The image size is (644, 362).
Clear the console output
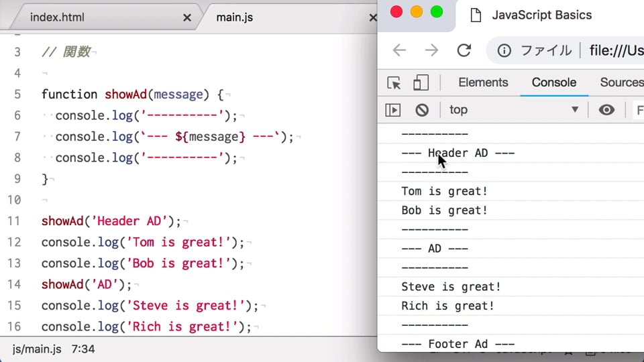[x=422, y=110]
